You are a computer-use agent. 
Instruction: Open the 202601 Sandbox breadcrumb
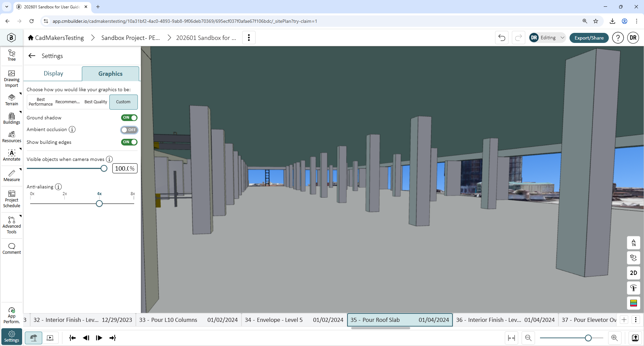206,38
